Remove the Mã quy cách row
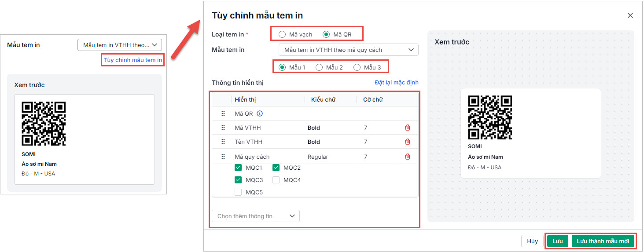Viewport: 644px width, 252px height. tap(407, 157)
